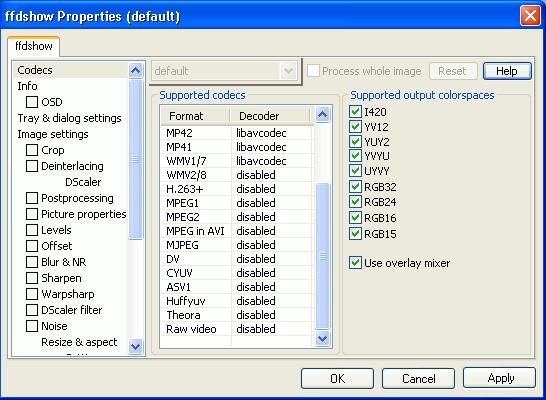Select Tray & dialog settings page

(x=70, y=118)
